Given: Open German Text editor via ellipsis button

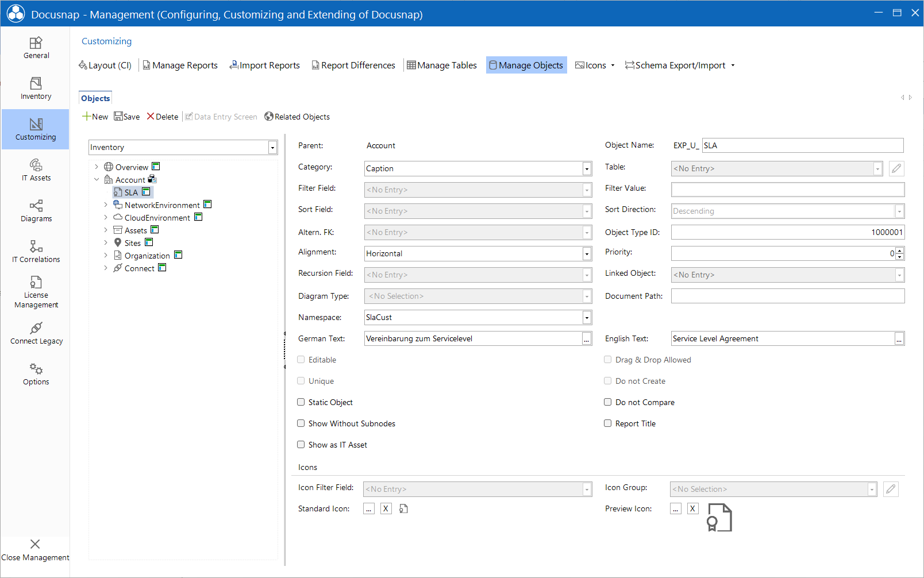Looking at the screenshot, I should click(587, 339).
